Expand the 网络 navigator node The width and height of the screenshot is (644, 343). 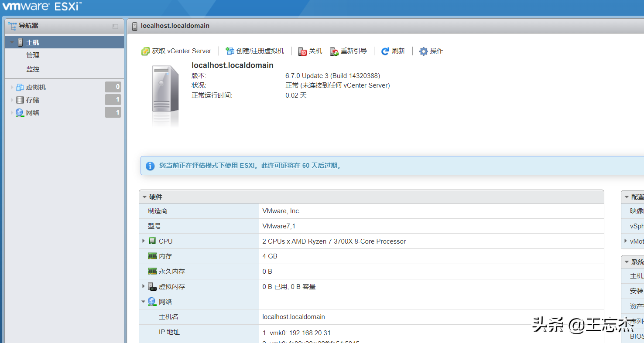click(12, 112)
